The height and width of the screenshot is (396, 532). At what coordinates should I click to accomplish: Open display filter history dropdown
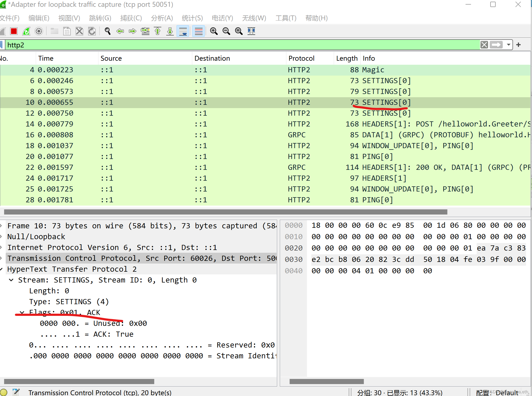point(509,45)
